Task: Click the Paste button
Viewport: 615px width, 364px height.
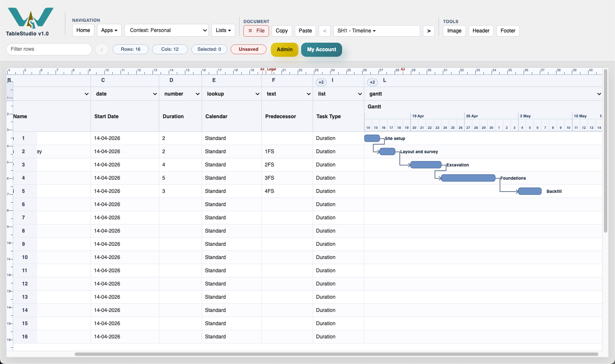Action: click(x=305, y=31)
